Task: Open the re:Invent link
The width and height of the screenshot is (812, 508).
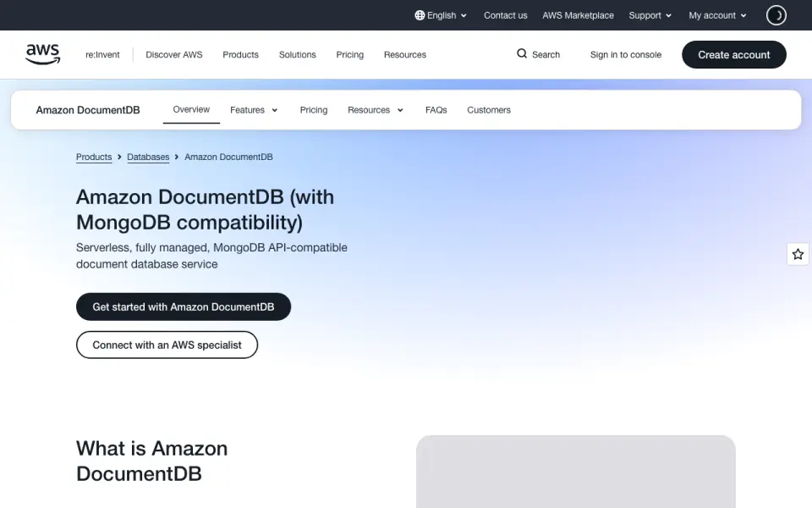Action: 102,54
